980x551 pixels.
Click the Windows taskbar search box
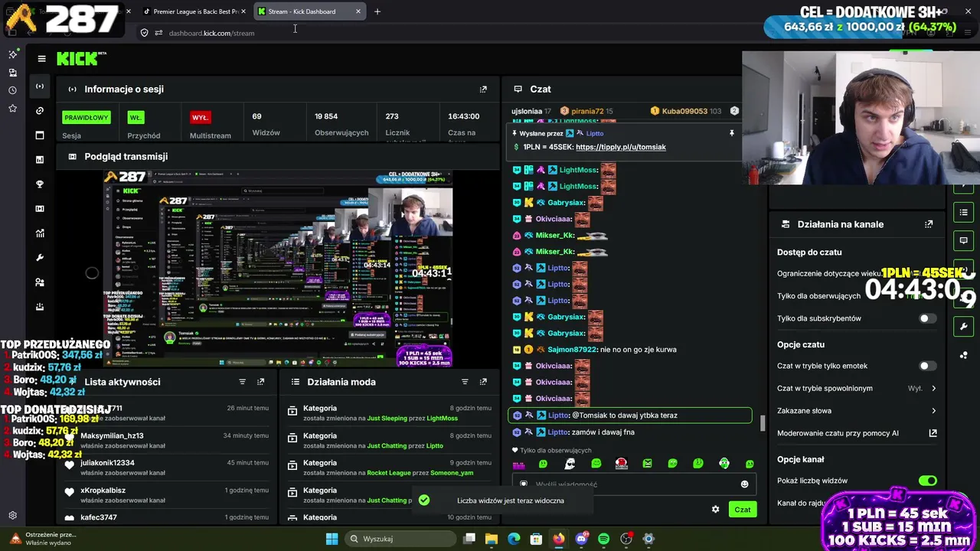400,539
